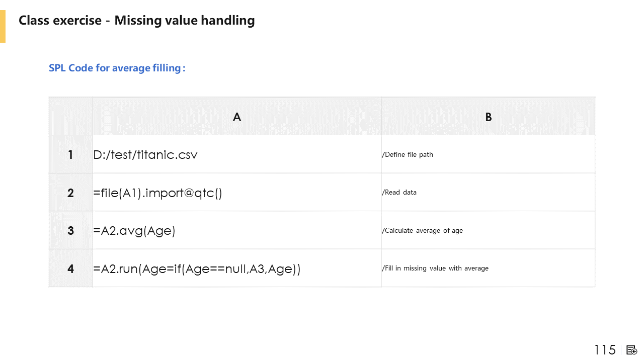Click the blue 'SPL Code for average filling' heading

(117, 68)
